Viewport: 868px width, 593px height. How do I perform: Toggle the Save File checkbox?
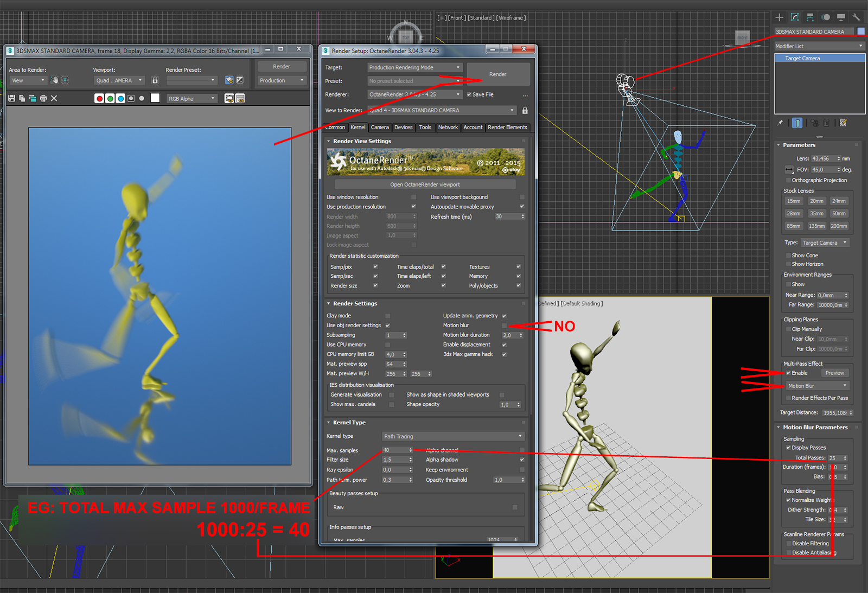[469, 94]
